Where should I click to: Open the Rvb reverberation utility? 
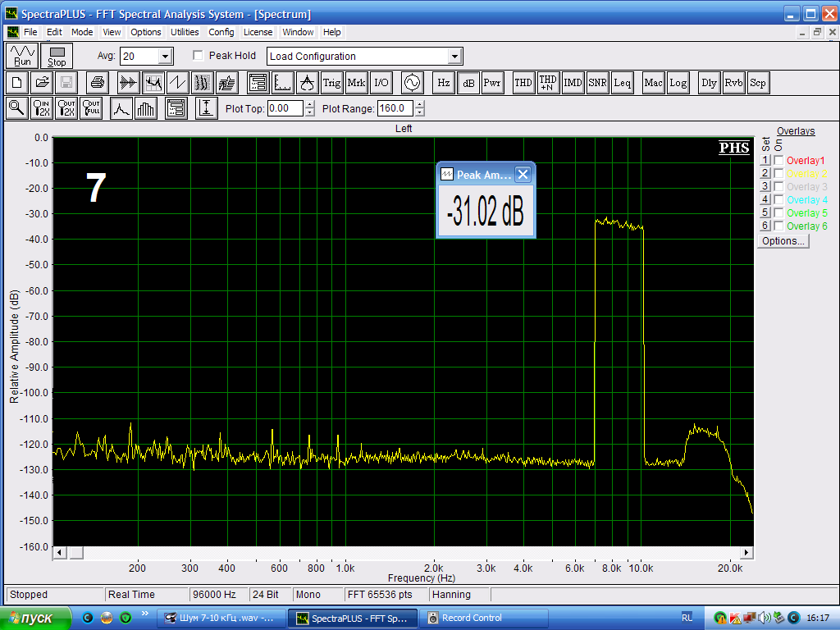[733, 83]
